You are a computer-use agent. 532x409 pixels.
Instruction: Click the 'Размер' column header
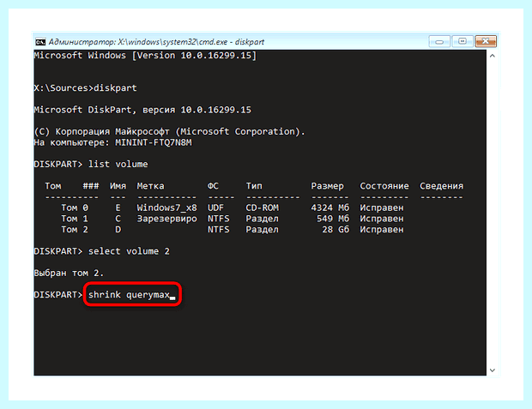tap(328, 186)
